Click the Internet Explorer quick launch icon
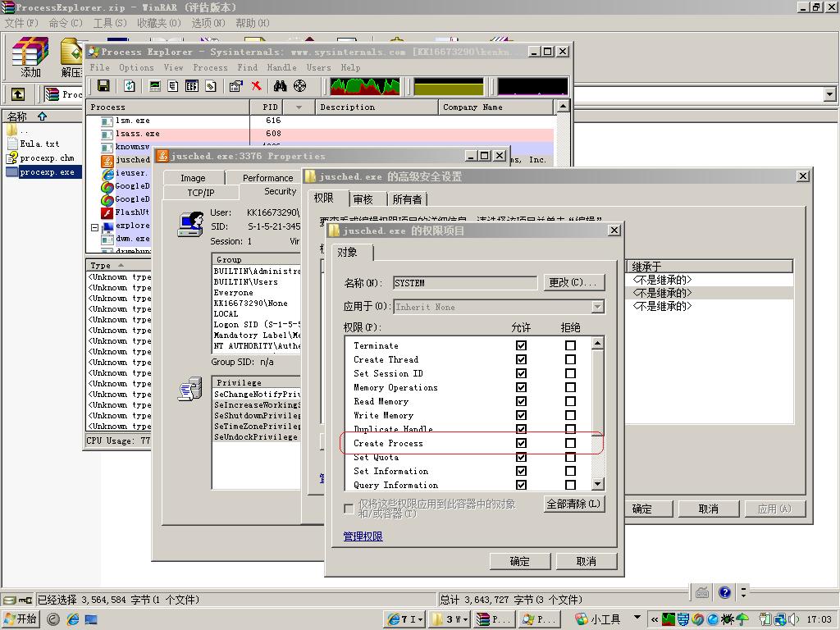Image resolution: width=840 pixels, height=630 pixels. click(x=72, y=619)
